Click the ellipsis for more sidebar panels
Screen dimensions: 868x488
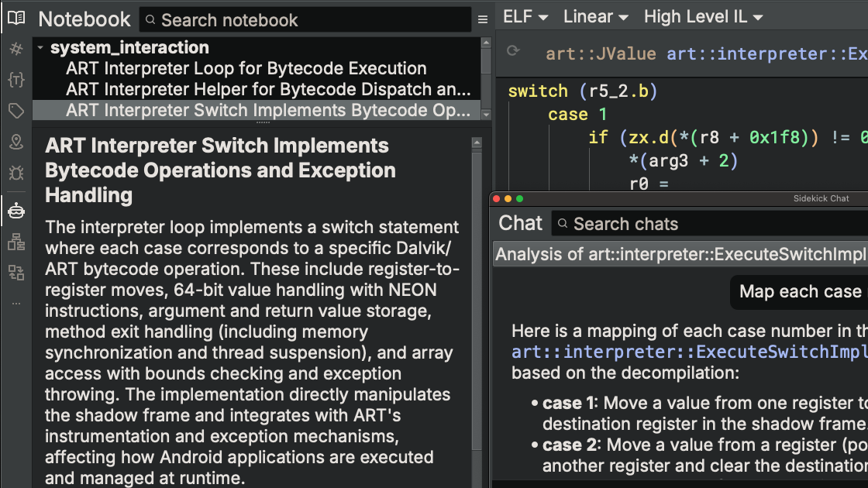(x=15, y=303)
